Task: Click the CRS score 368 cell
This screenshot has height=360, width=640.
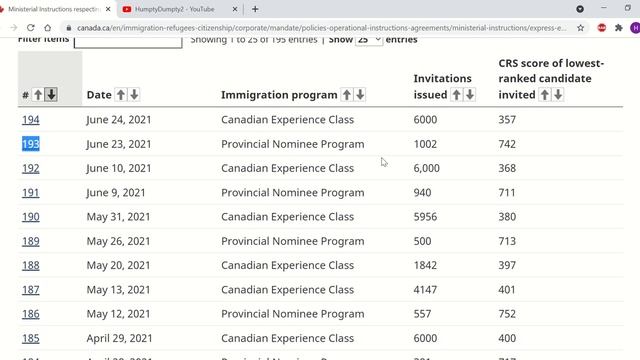Action: 507,168
